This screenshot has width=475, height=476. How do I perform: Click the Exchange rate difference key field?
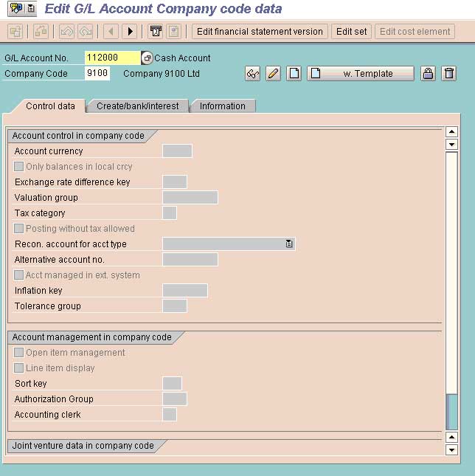(175, 182)
